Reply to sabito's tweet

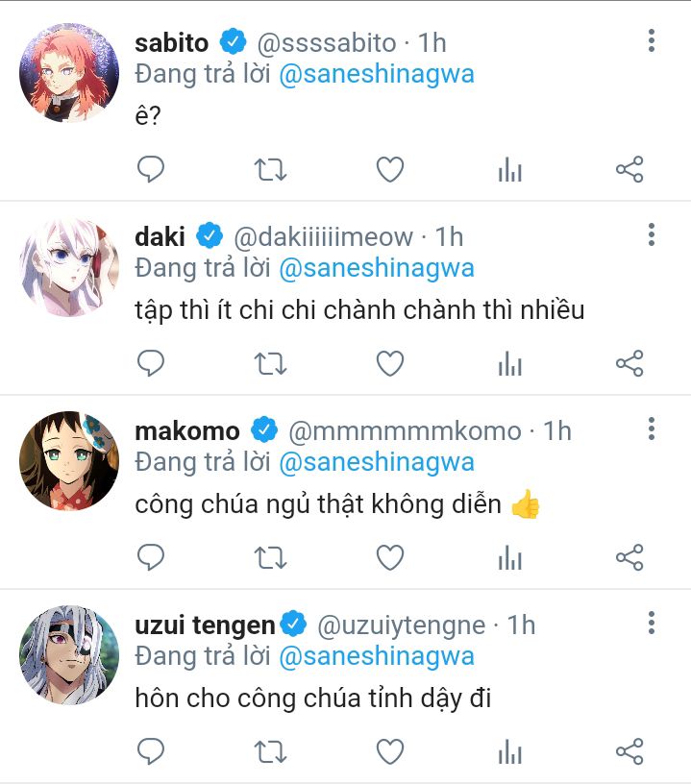click(x=151, y=169)
